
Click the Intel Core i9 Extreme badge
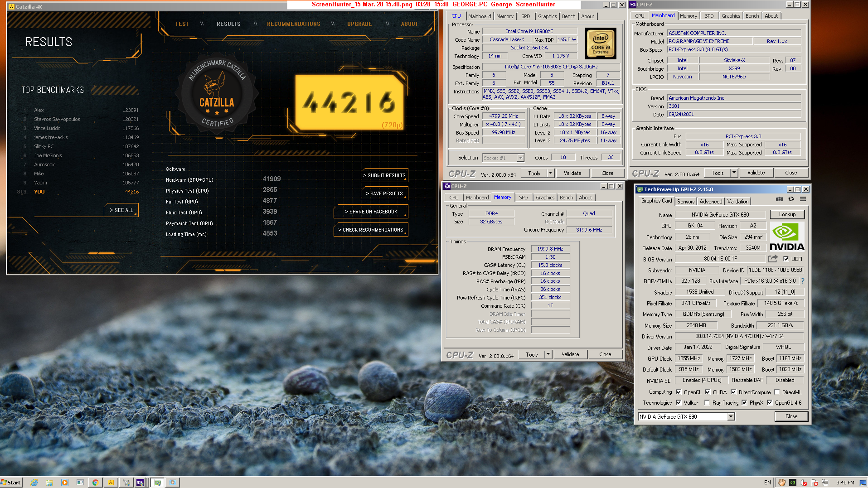tap(601, 43)
